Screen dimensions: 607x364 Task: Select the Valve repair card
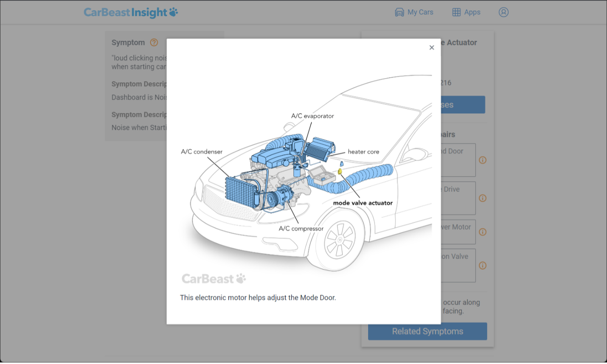click(458, 266)
